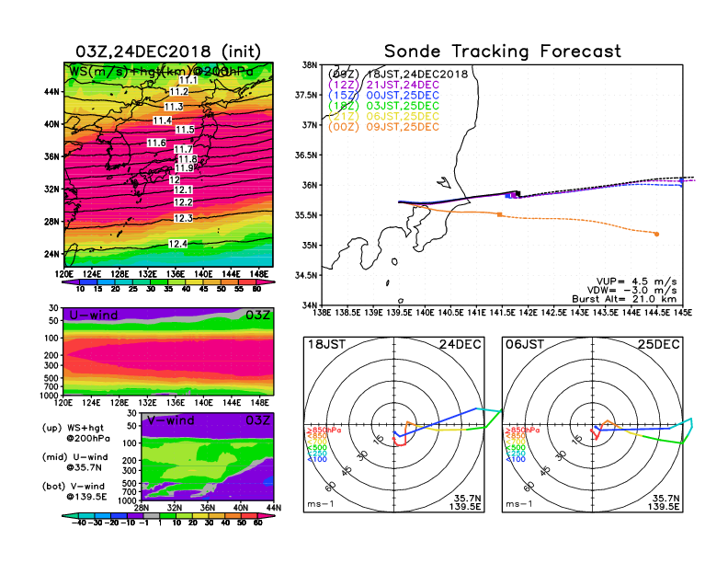The image size is (728, 563).
Task: Click the '06JST' hodograph label
Action: [x=525, y=344]
